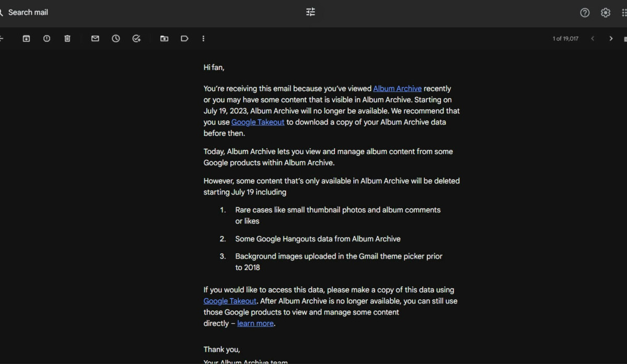Open the More options three-dot menu
Image resolution: width=627 pixels, height=364 pixels.
click(203, 39)
